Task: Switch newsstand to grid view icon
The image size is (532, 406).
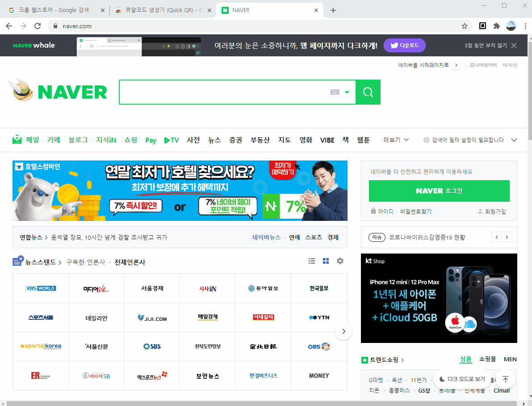Action: [x=326, y=261]
